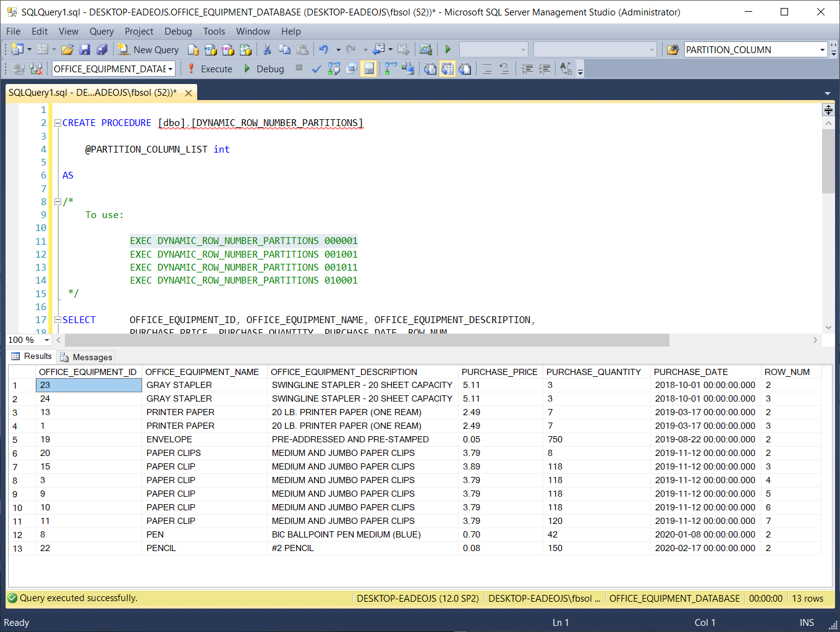Open the Query menu
Image resolution: width=840 pixels, height=632 pixels.
coord(101,32)
